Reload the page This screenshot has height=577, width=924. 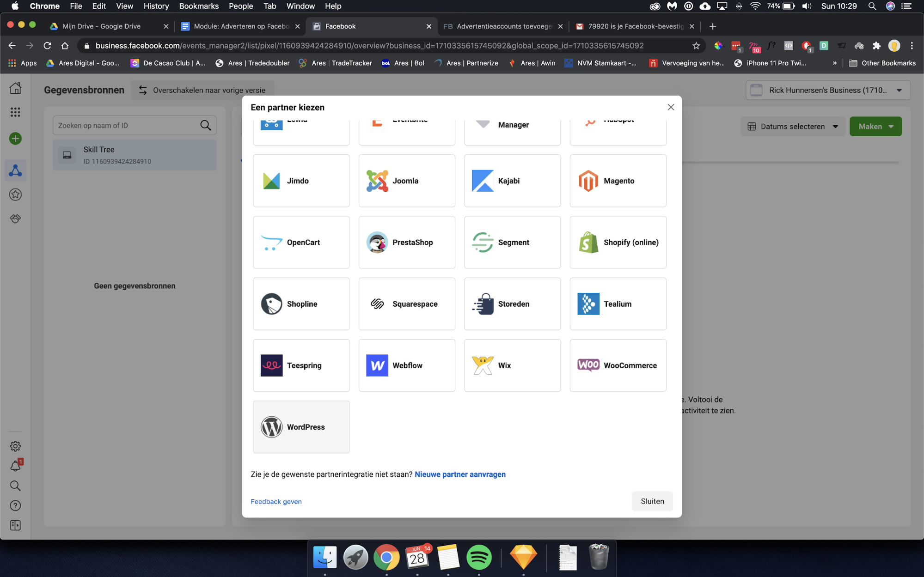pos(47,45)
